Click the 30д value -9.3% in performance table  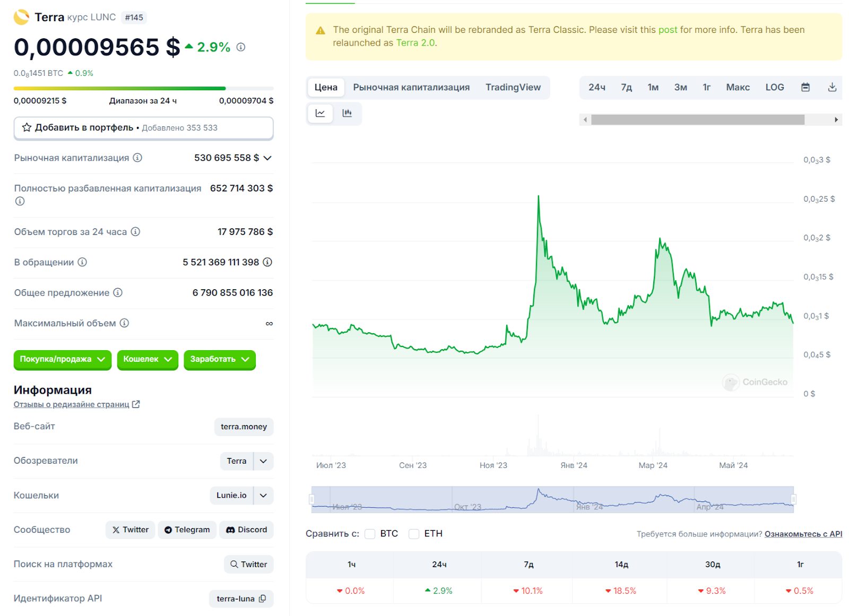(x=712, y=591)
